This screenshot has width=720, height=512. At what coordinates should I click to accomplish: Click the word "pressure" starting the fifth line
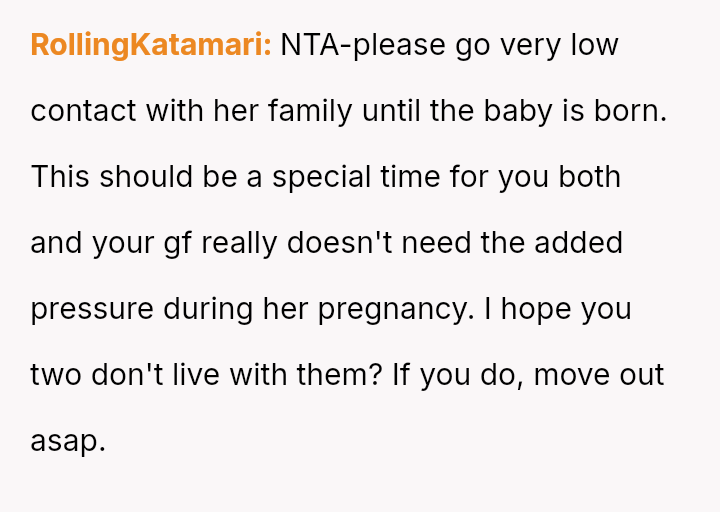click(x=92, y=310)
